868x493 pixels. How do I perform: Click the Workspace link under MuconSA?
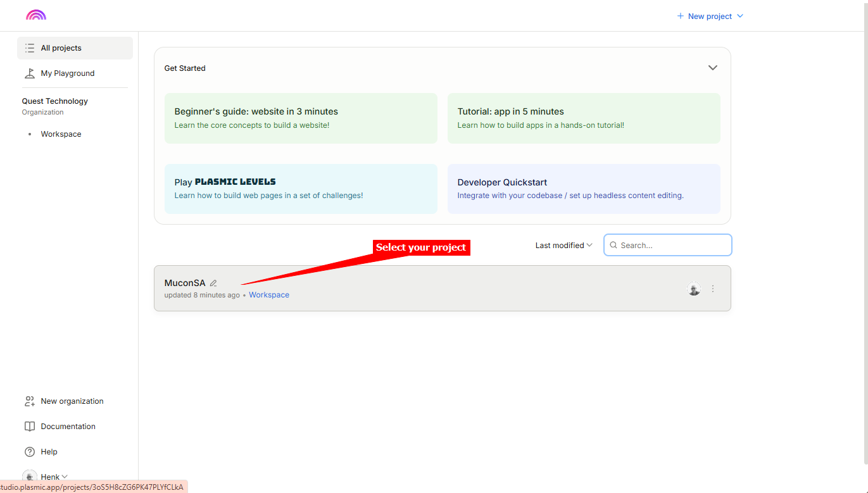click(x=269, y=295)
